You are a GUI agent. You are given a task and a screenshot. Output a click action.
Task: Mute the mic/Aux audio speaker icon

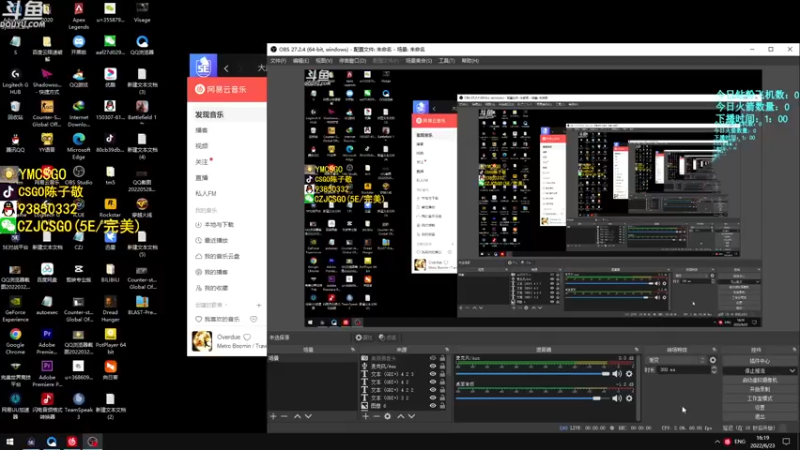tap(617, 374)
